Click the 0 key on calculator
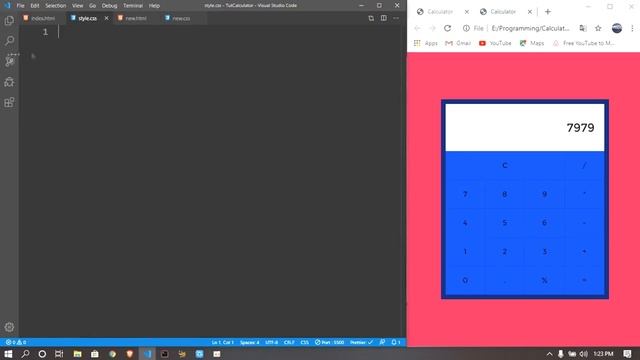640x360 pixels. [x=465, y=280]
